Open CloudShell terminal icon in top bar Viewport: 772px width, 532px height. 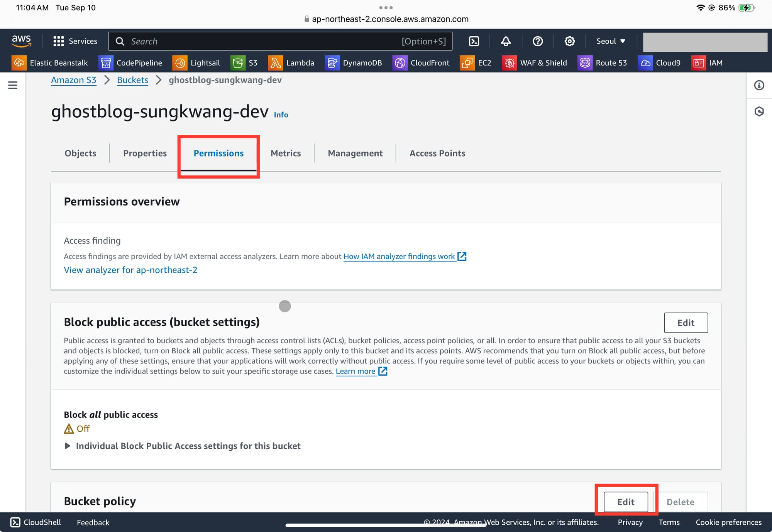(x=474, y=41)
